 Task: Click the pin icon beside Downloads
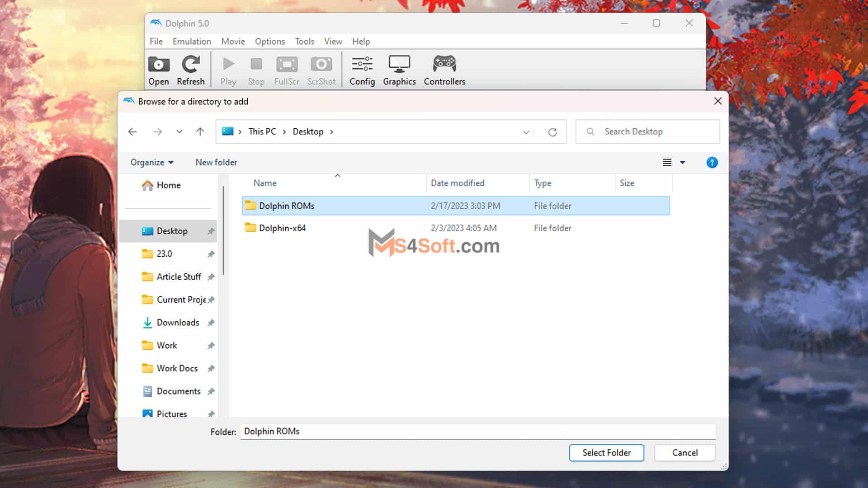211,323
